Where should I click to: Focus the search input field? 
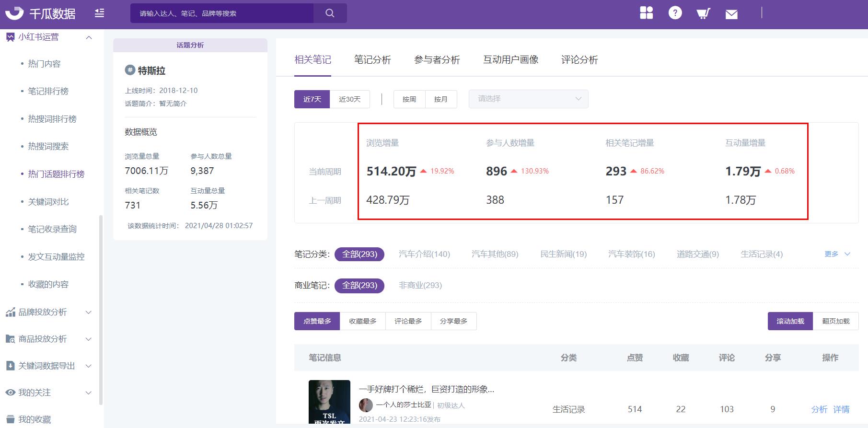222,13
